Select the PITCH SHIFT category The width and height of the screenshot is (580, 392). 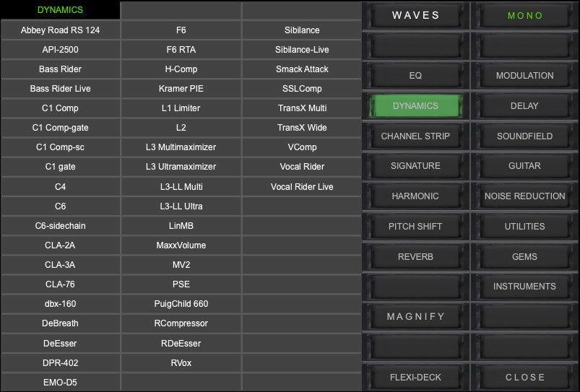point(415,227)
